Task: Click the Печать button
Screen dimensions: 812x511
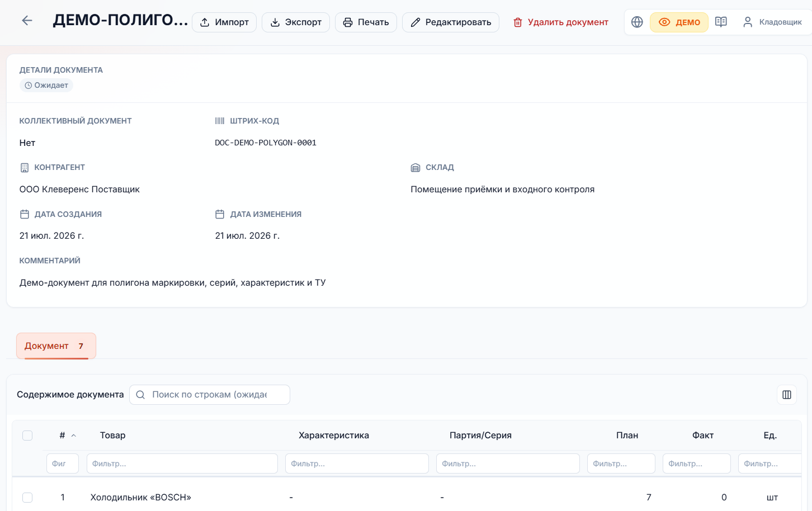Action: pyautogui.click(x=366, y=22)
